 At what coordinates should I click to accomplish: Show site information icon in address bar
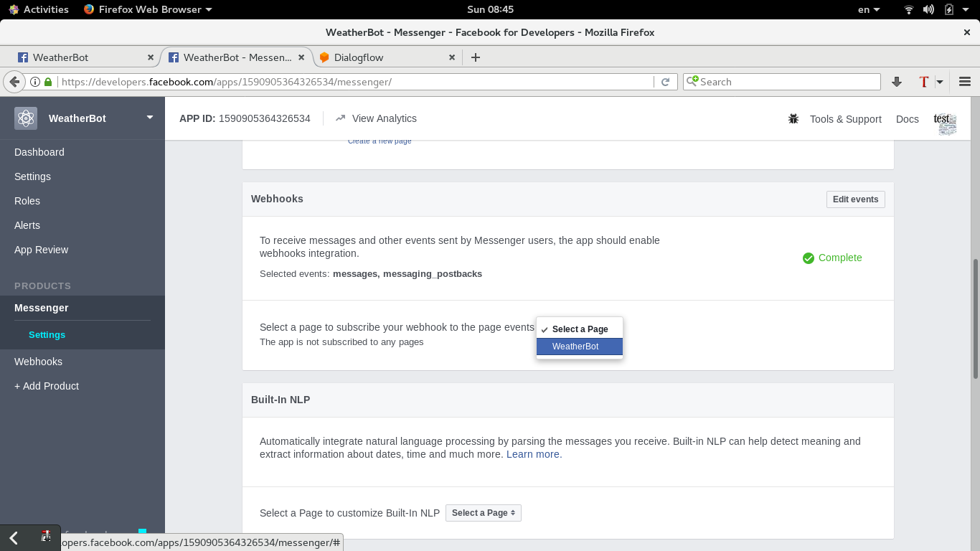(x=34, y=82)
